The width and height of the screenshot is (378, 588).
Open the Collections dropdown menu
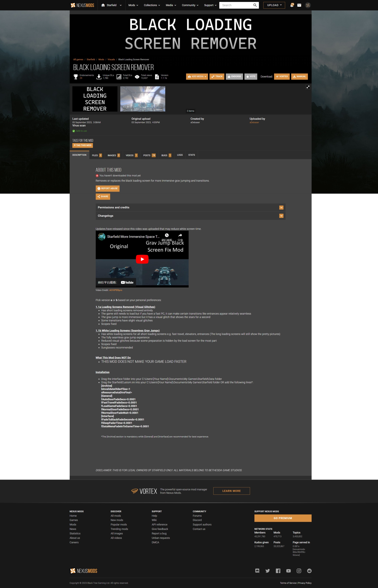click(152, 5)
